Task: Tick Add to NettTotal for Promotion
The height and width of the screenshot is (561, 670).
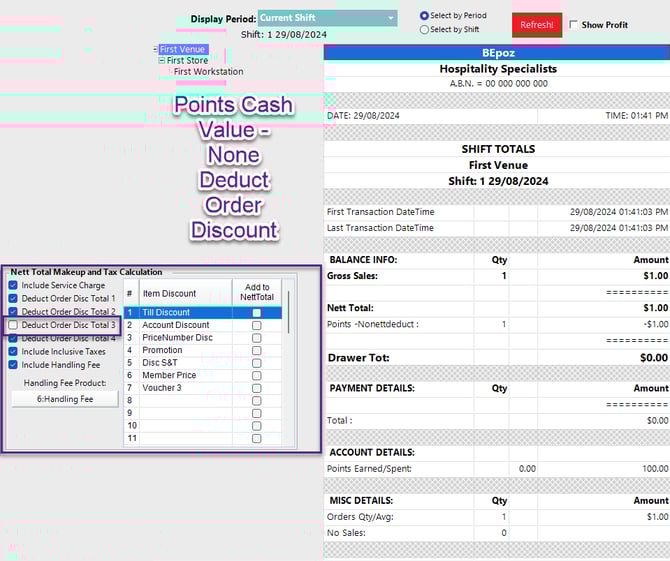Action: (257, 351)
